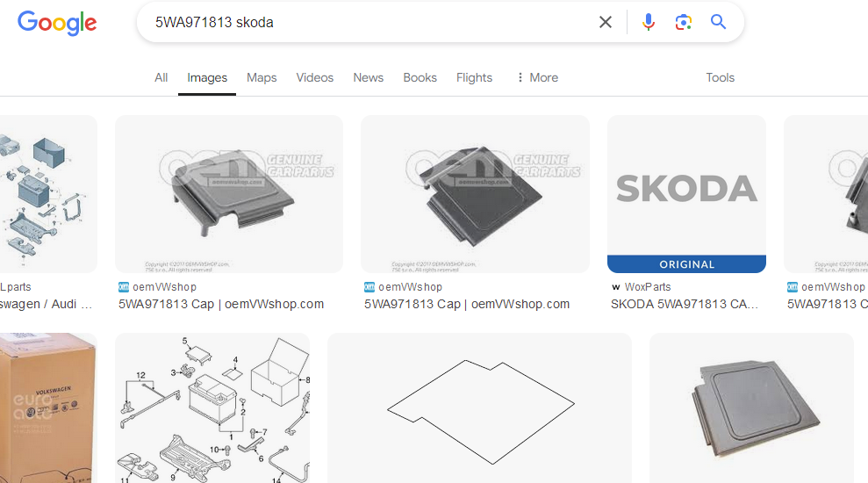Click the oemVWshop favicon under the rightmost image
The image size is (868, 483).
(x=793, y=287)
